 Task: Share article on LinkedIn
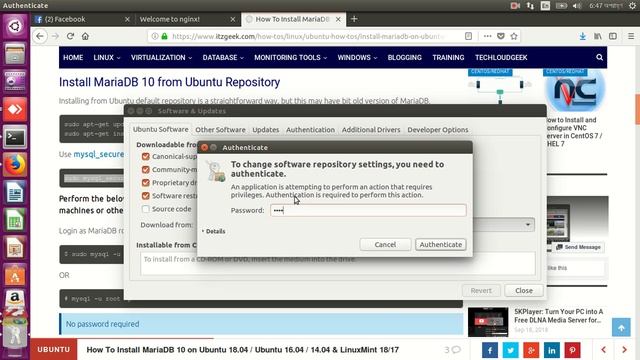552,350
